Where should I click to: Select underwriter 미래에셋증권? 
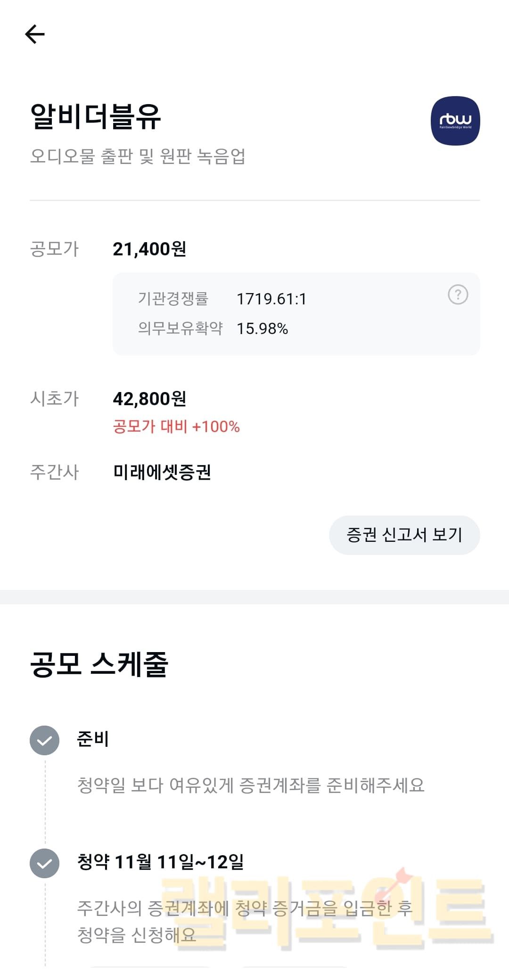tap(162, 472)
